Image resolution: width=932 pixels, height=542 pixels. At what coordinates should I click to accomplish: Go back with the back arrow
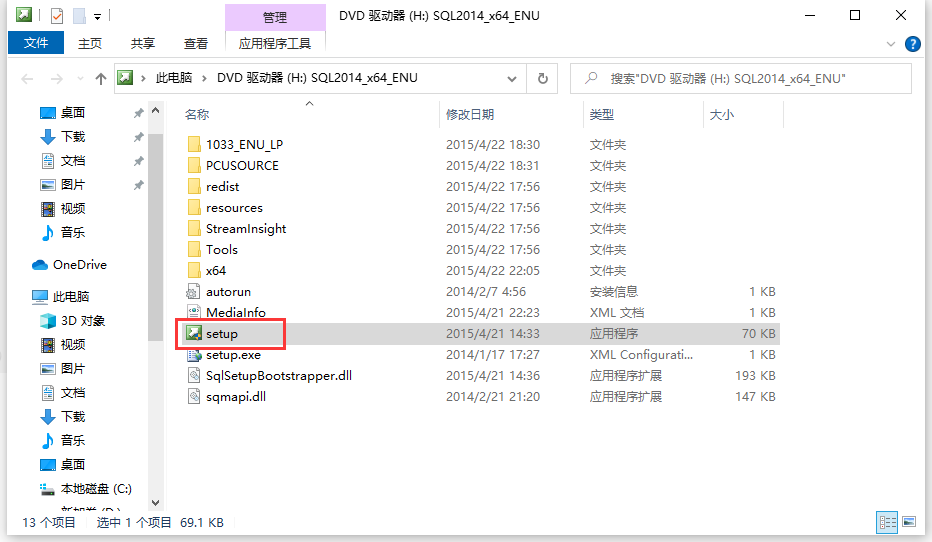tap(27, 78)
